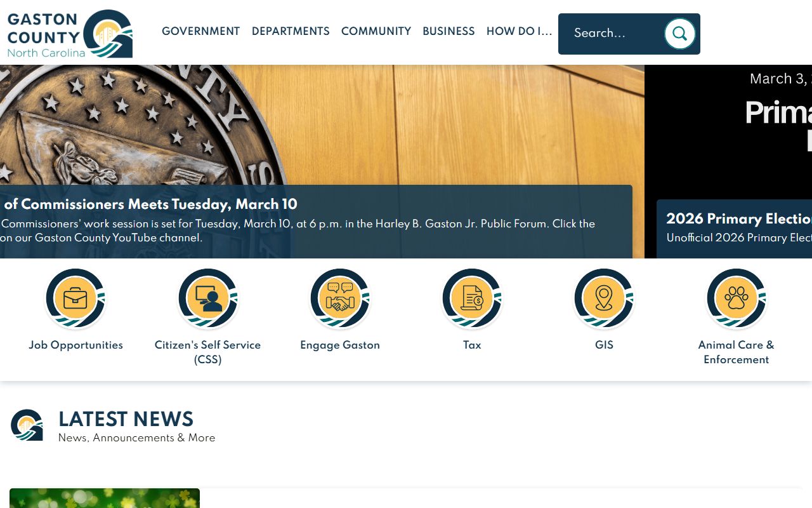Open the Commissioners Meets Tuesday, March 10 headline
This screenshot has width=812, height=508.
tap(150, 204)
